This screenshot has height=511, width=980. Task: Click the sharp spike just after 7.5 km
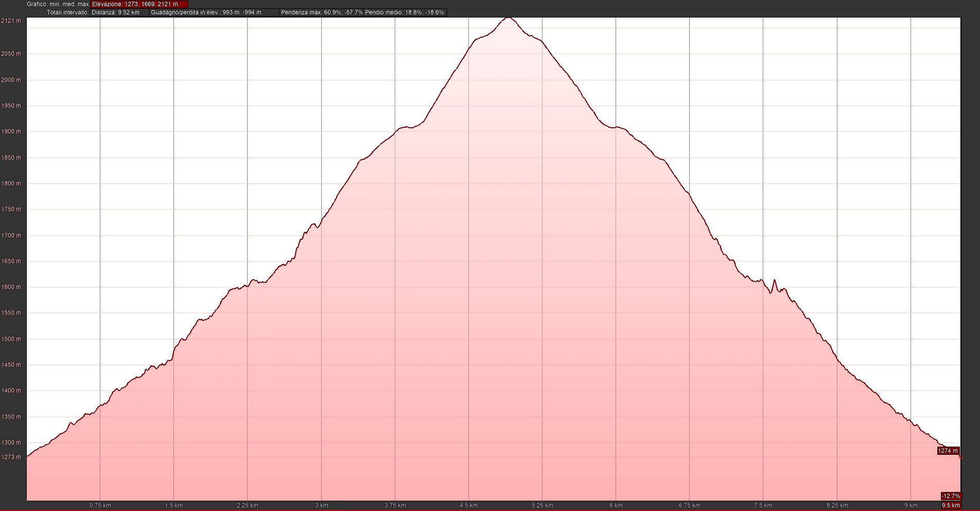[x=774, y=280]
